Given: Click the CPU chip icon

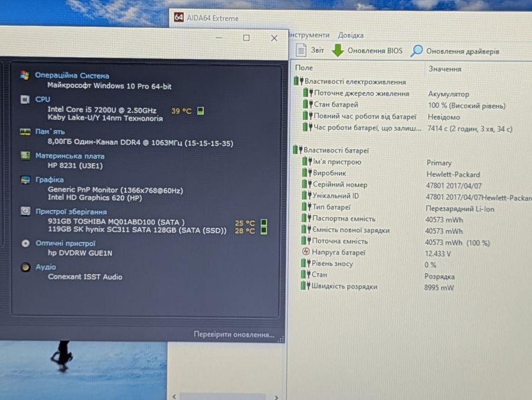Looking at the screenshot, I should click(25, 99).
